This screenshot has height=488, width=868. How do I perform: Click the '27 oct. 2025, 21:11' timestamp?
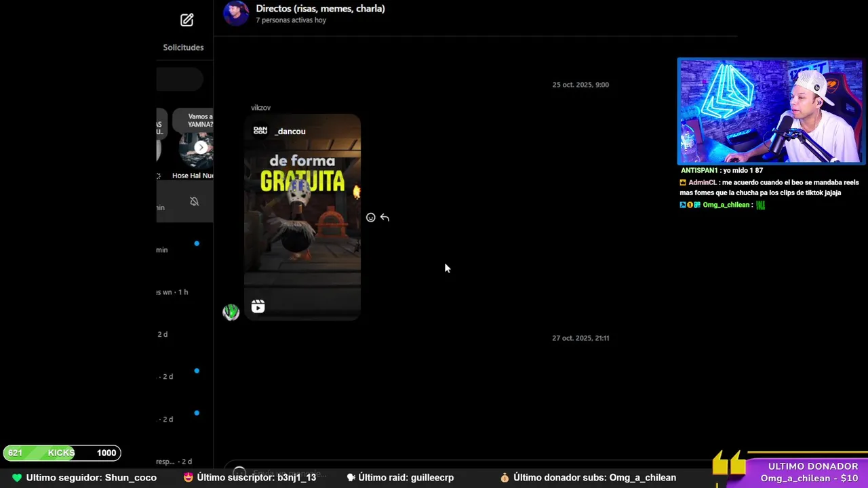pyautogui.click(x=580, y=338)
